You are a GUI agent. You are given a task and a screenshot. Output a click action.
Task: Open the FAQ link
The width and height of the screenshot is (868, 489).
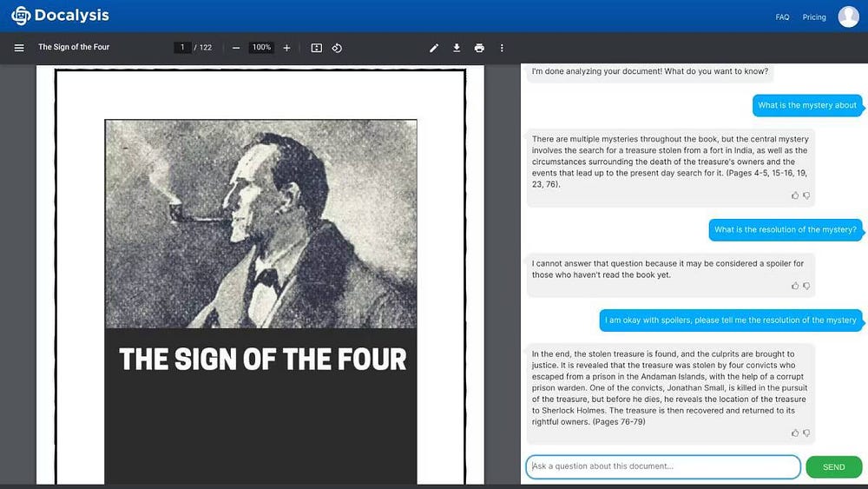point(782,17)
